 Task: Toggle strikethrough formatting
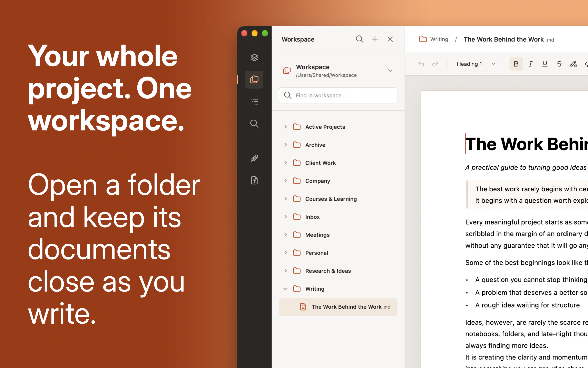pyautogui.click(x=559, y=64)
